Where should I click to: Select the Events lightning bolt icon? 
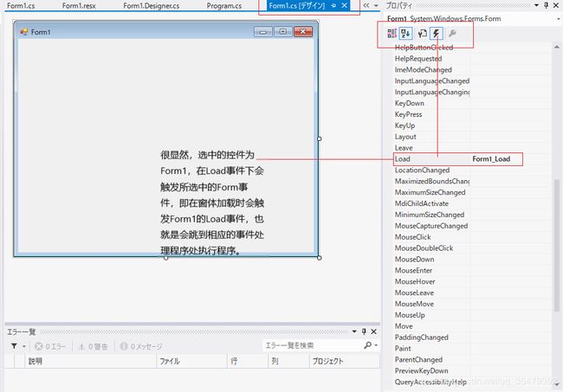(x=437, y=34)
